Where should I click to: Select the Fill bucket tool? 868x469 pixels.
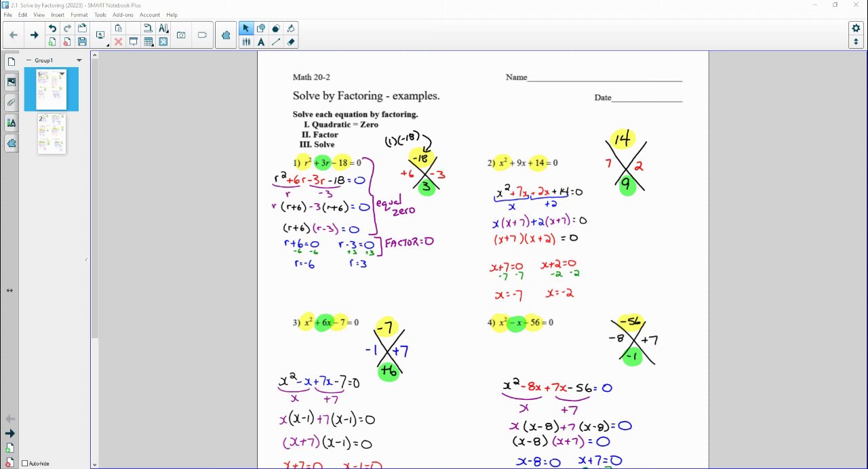(x=291, y=28)
